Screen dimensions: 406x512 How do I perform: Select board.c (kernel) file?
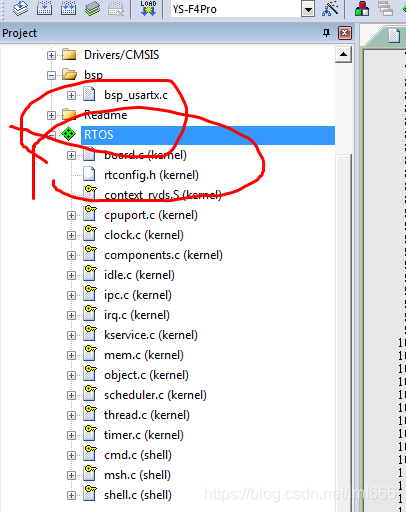145,155
